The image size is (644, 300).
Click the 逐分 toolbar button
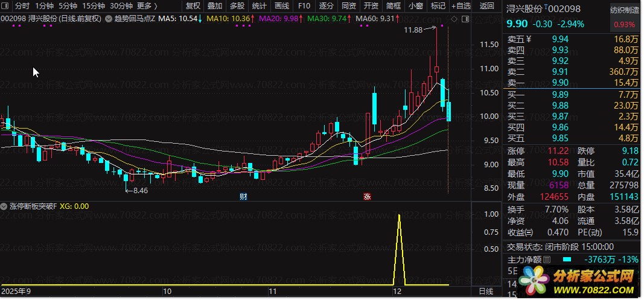327,6
